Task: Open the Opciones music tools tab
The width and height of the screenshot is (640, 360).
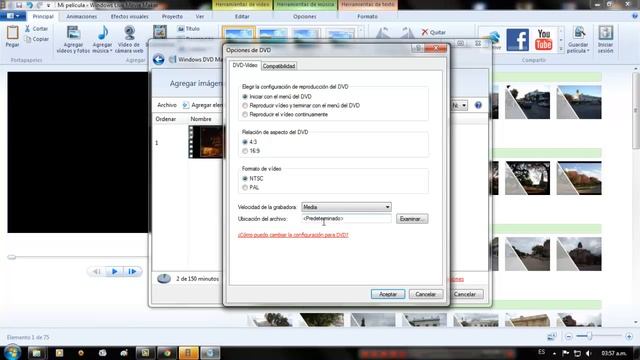Action: coord(304,17)
